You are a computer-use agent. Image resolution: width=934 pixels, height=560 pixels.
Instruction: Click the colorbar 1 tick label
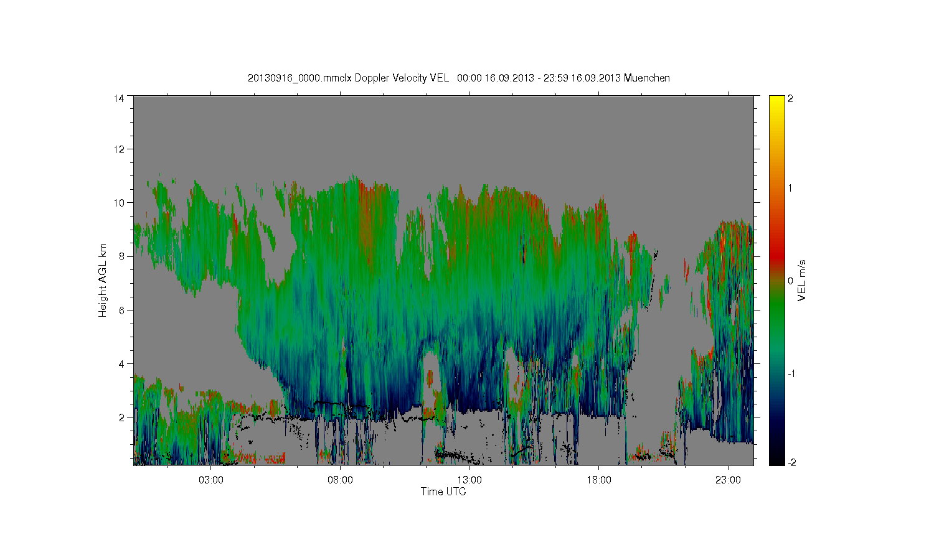[x=790, y=188]
